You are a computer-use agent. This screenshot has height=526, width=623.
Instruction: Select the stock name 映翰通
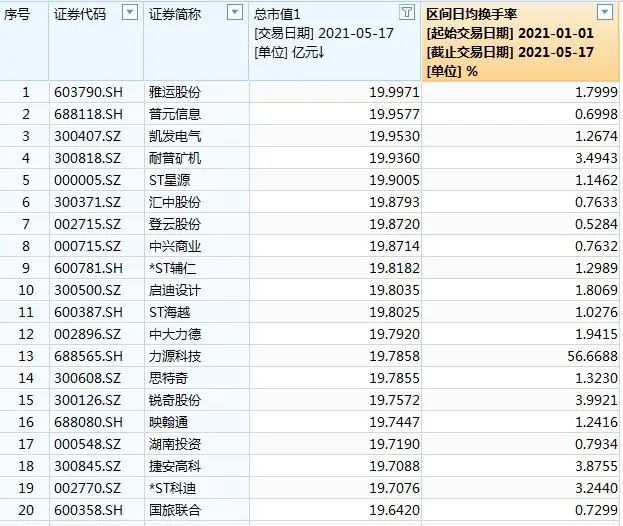pyautogui.click(x=168, y=422)
